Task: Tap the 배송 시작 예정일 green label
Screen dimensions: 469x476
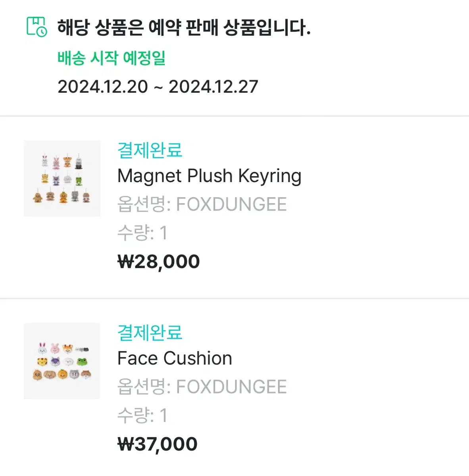Action: click(x=111, y=58)
